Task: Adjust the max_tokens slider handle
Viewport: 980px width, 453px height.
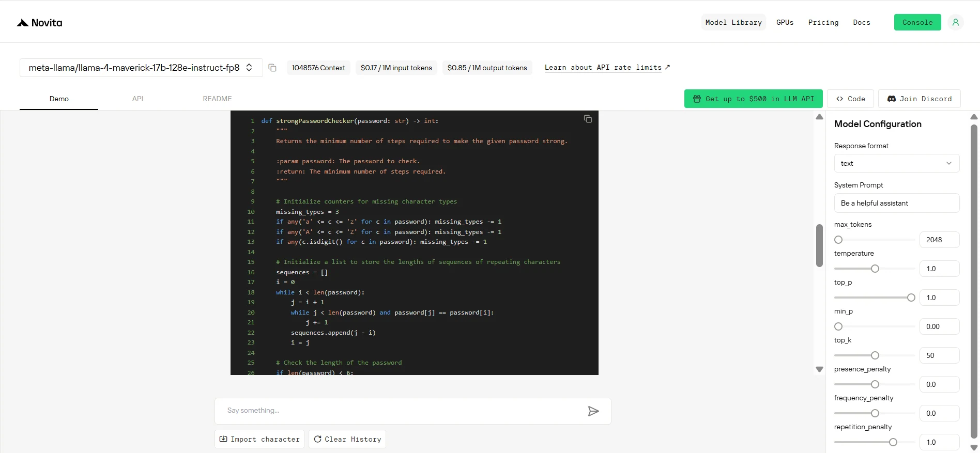Action: 838,240
